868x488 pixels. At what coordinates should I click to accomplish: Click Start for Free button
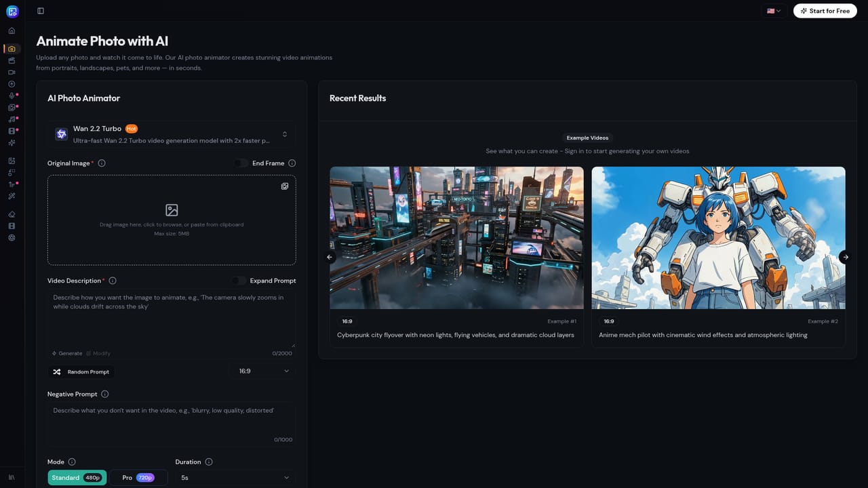pos(825,11)
